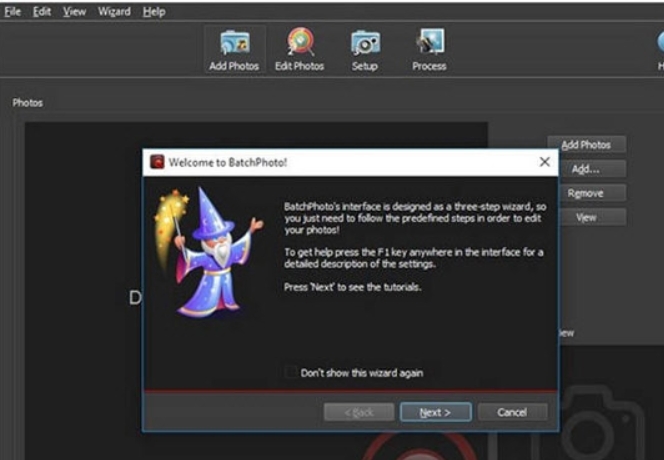The width and height of the screenshot is (664, 460).
Task: Open the Setup step in the toolbar
Action: (x=365, y=50)
